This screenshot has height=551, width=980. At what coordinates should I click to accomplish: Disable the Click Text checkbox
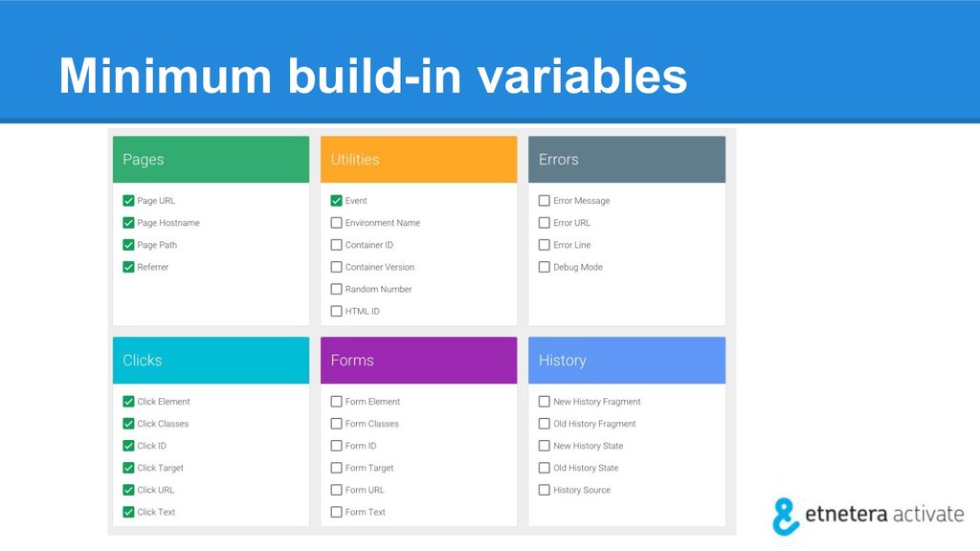128,512
